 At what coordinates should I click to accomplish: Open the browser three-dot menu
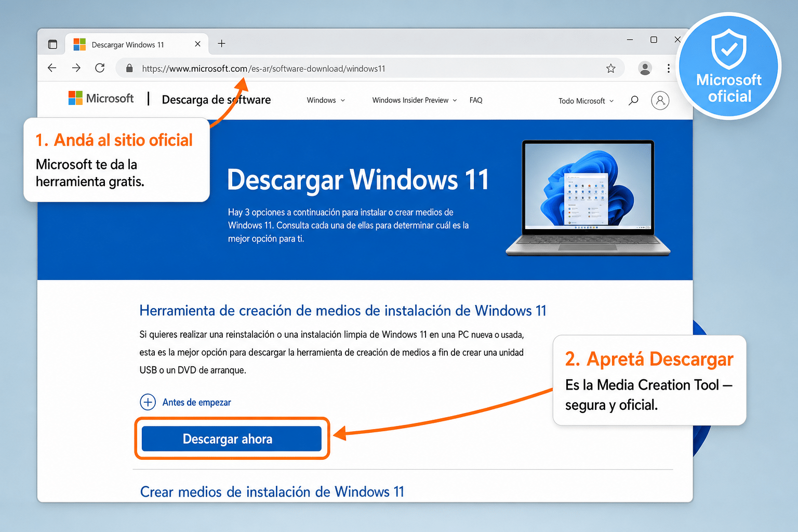tap(668, 69)
